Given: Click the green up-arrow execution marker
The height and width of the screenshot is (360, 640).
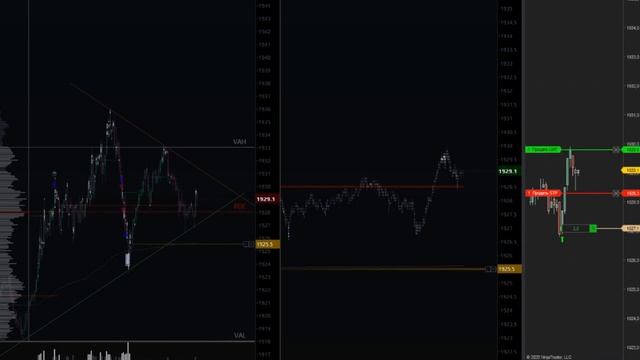Looking at the screenshot, I should click(562, 240).
